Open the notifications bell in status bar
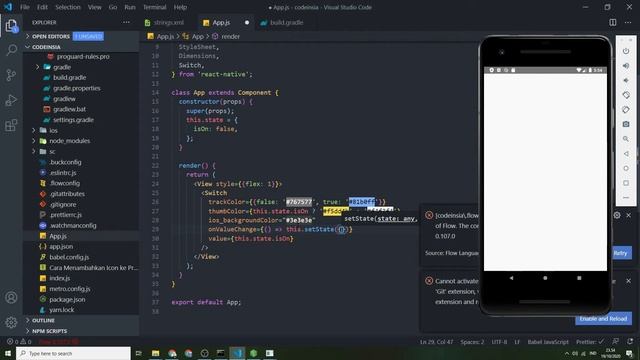640x360 pixels. tap(630, 342)
